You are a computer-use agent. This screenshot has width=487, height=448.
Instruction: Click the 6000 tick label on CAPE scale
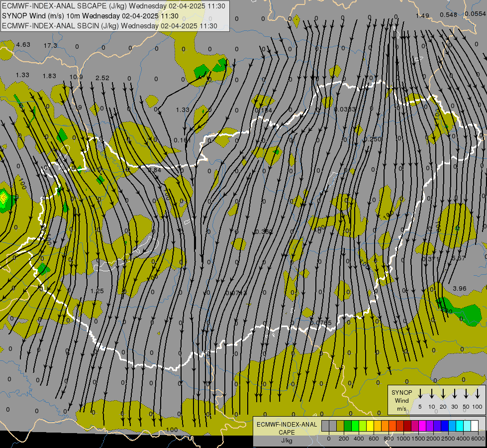(x=479, y=439)
